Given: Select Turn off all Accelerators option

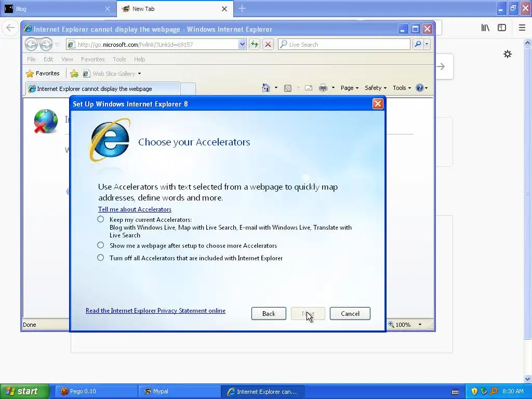Looking at the screenshot, I should click(x=100, y=258).
